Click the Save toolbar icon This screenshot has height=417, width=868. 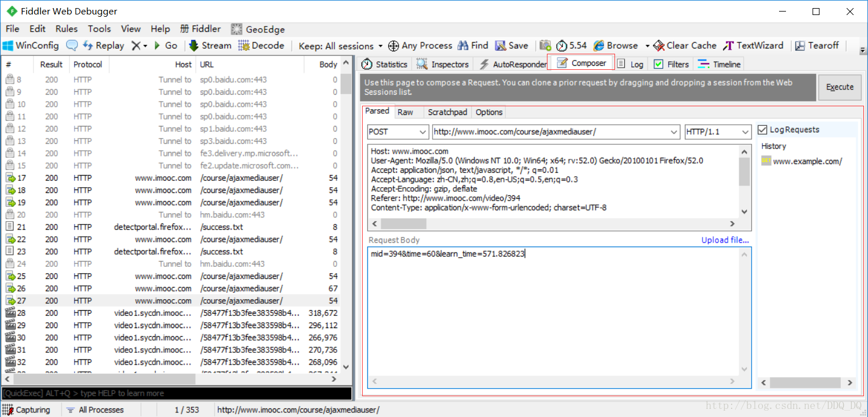click(512, 45)
